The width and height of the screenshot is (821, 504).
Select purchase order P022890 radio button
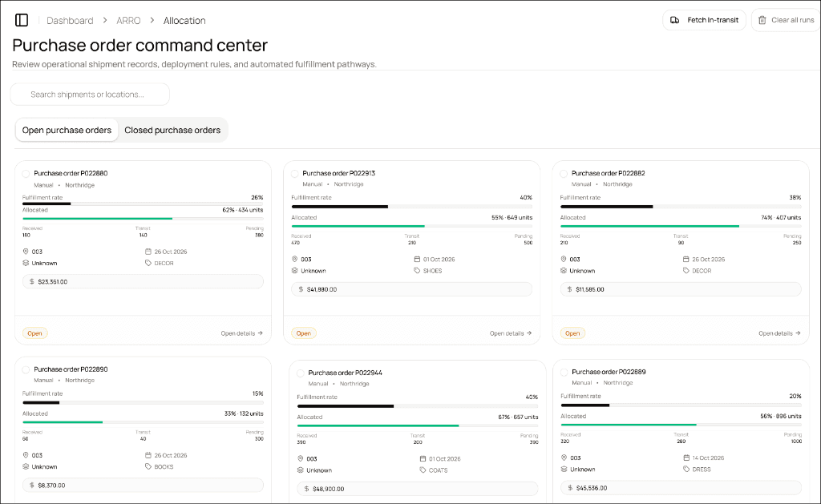point(26,369)
